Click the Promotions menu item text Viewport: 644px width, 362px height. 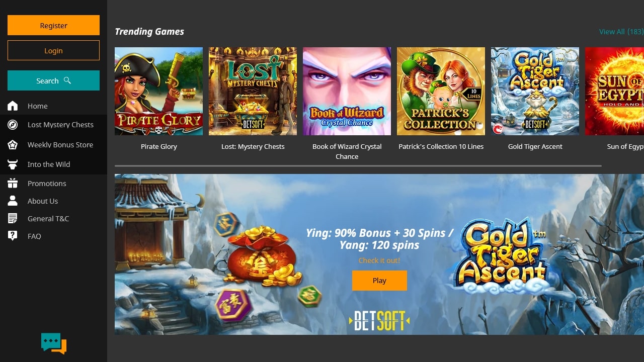pos(47,184)
